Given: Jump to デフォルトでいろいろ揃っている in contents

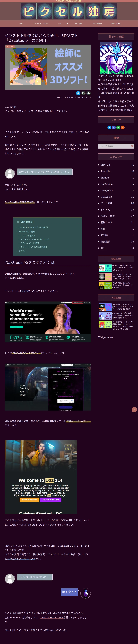Looking at the screenshot, I should tap(35, 239).
